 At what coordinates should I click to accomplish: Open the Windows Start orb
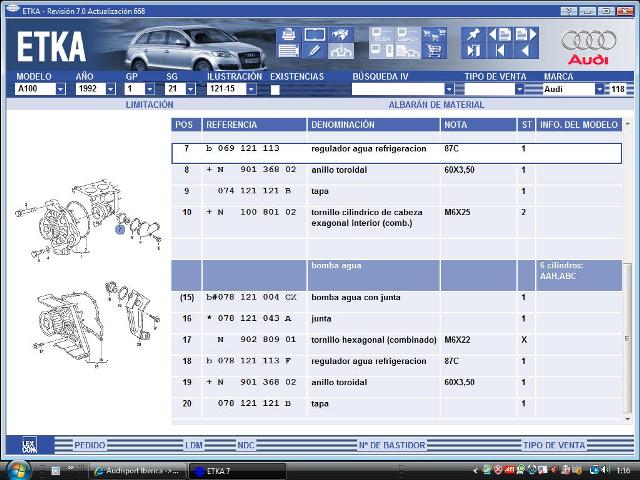(x=17, y=470)
